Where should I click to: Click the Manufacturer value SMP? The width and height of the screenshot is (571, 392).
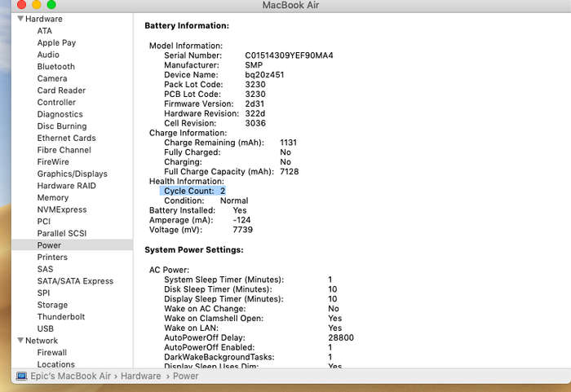click(x=254, y=64)
